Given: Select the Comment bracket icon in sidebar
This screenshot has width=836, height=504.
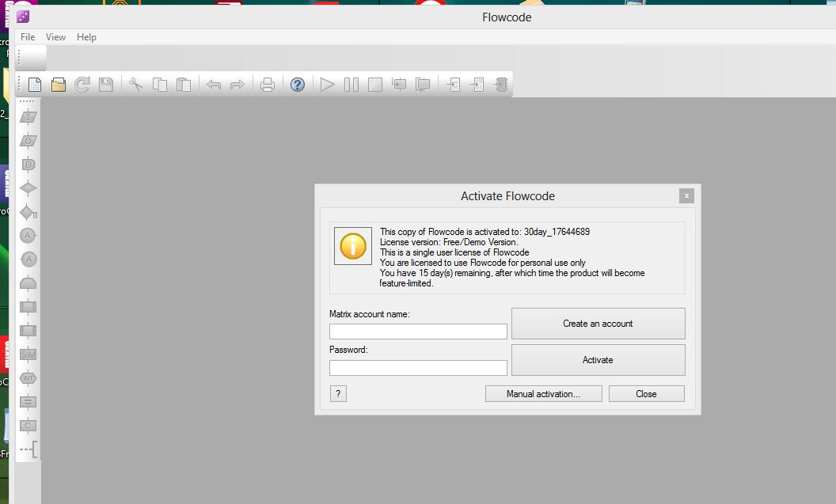Looking at the screenshot, I should 28,449.
